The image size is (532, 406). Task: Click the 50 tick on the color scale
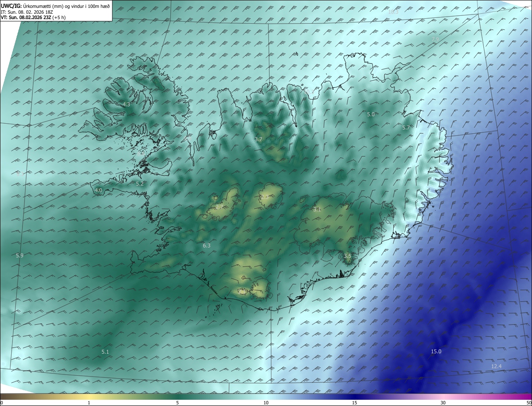tap(529, 403)
